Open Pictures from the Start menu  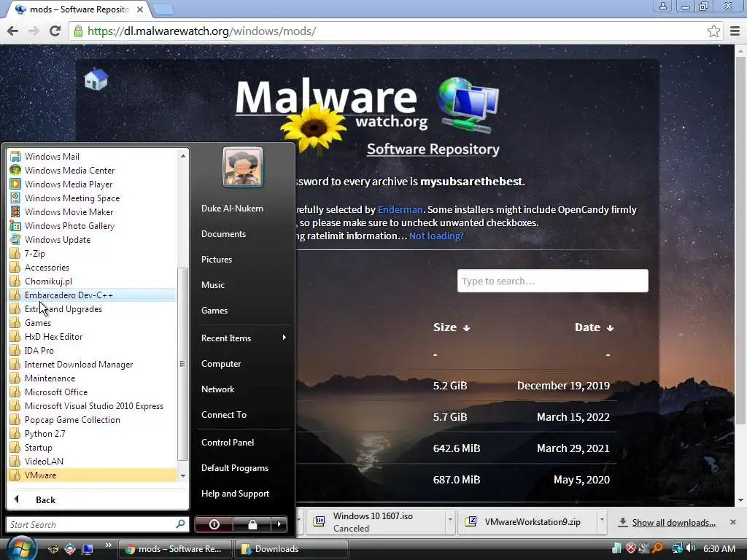click(217, 259)
